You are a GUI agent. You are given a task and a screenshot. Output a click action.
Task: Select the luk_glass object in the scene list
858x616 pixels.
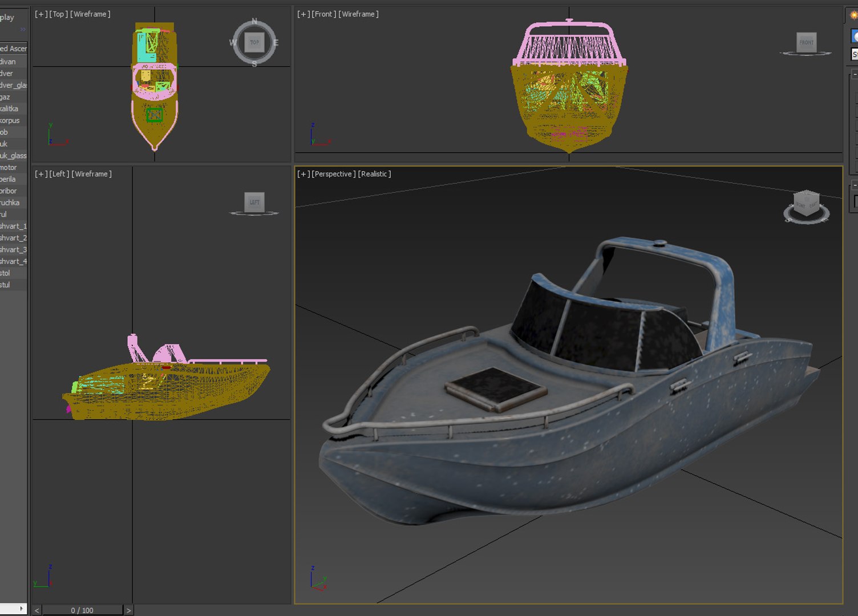(13, 156)
